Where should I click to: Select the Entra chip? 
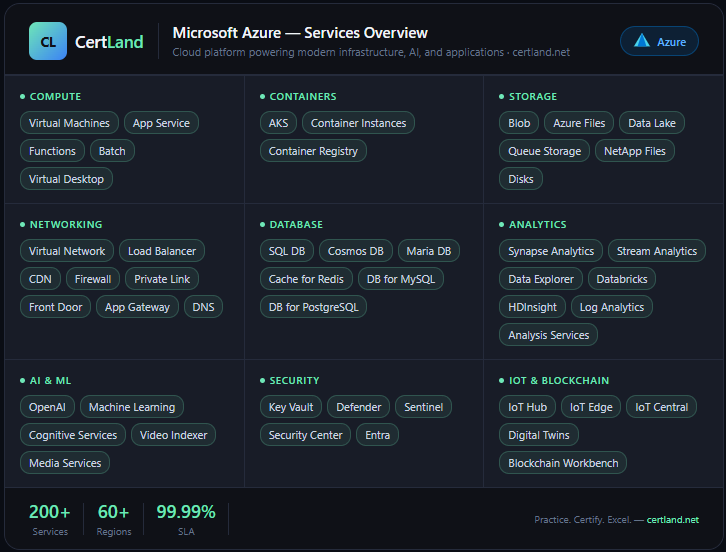[x=377, y=435]
